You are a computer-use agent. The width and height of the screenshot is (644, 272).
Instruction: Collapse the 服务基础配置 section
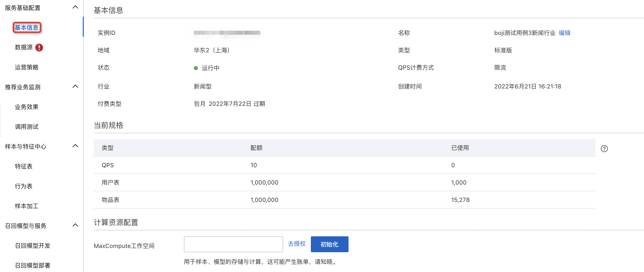click(75, 7)
